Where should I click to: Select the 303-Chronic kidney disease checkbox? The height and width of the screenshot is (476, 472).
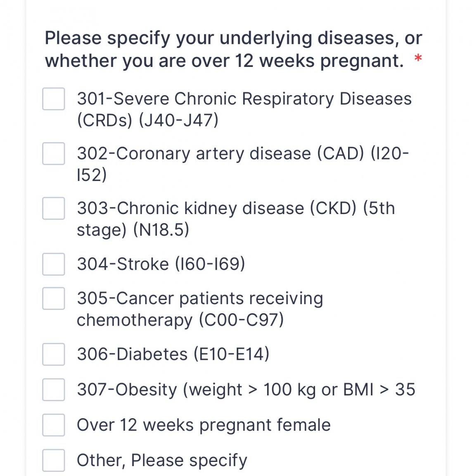53,208
